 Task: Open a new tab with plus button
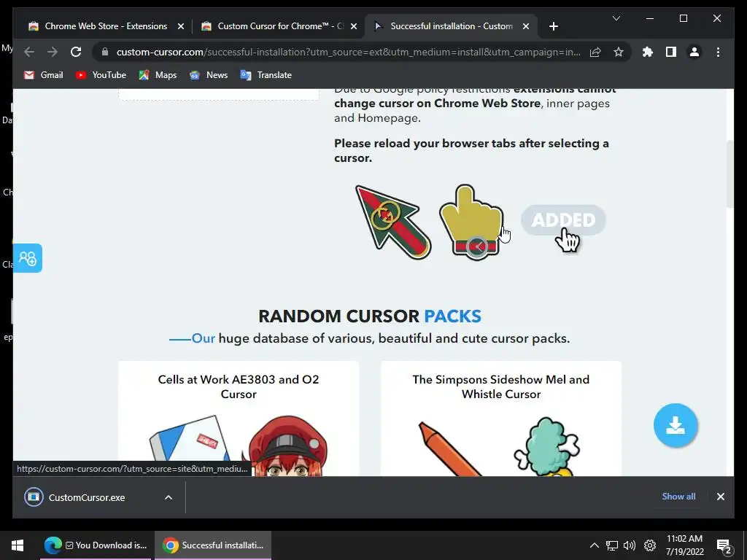pos(553,26)
